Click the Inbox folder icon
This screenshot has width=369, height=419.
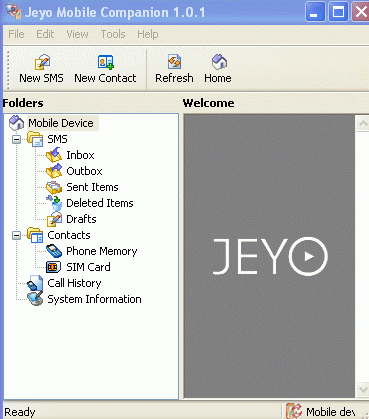coord(54,155)
